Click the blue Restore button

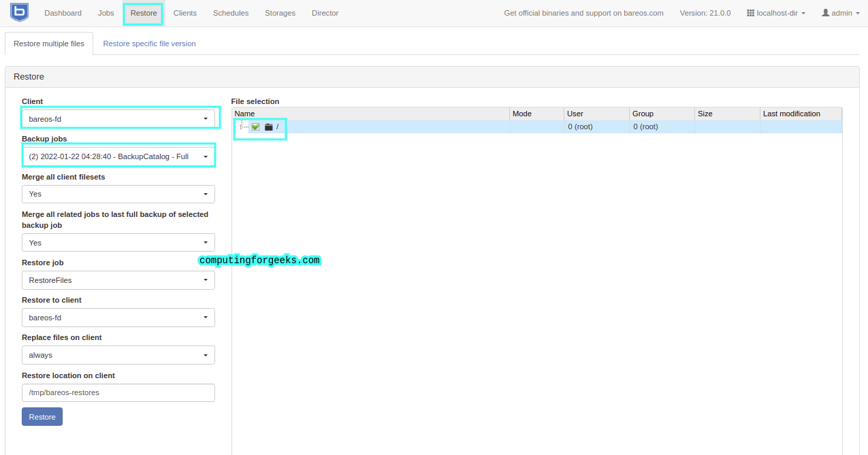pos(42,416)
